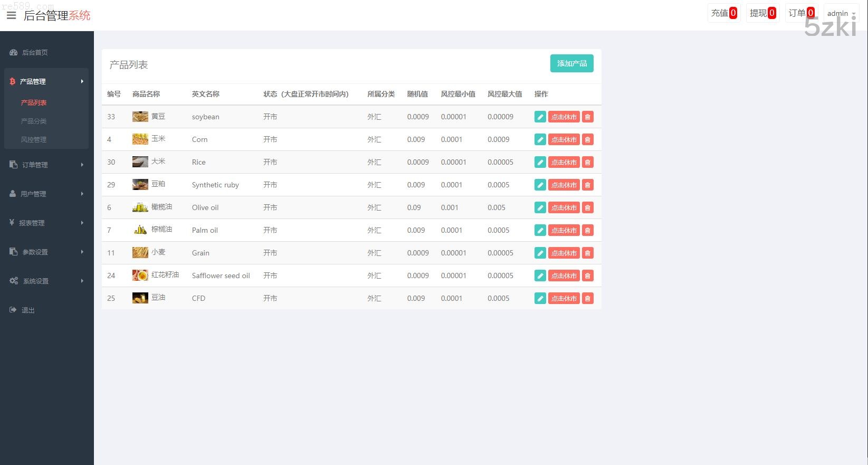Toggle market closed for Grain row

click(564, 253)
